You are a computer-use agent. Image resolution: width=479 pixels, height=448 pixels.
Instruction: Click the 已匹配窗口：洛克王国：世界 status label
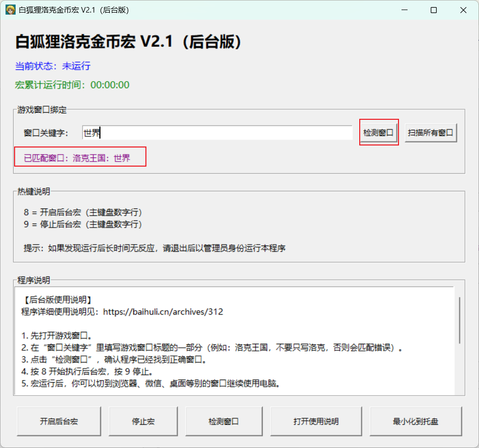[77, 158]
